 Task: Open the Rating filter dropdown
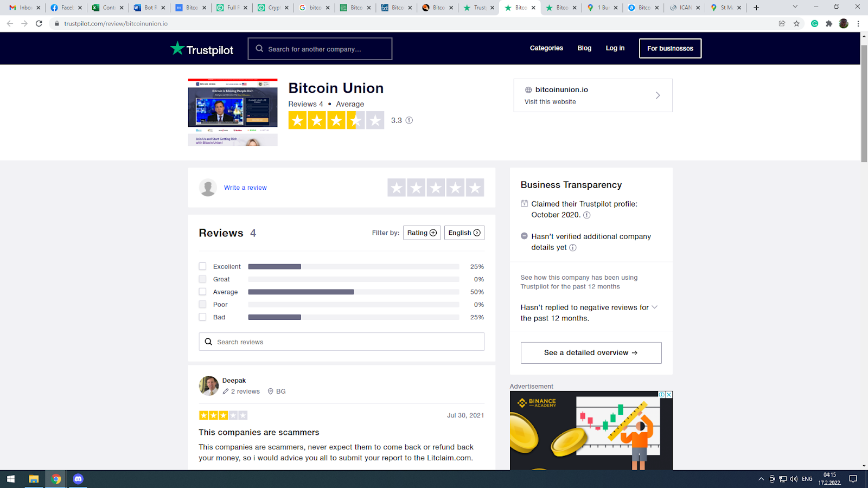pos(422,233)
